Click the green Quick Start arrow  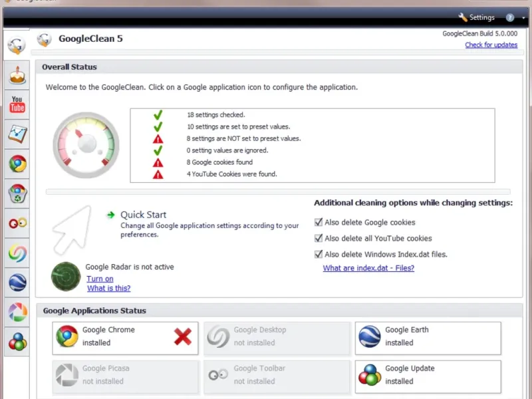pyautogui.click(x=110, y=215)
